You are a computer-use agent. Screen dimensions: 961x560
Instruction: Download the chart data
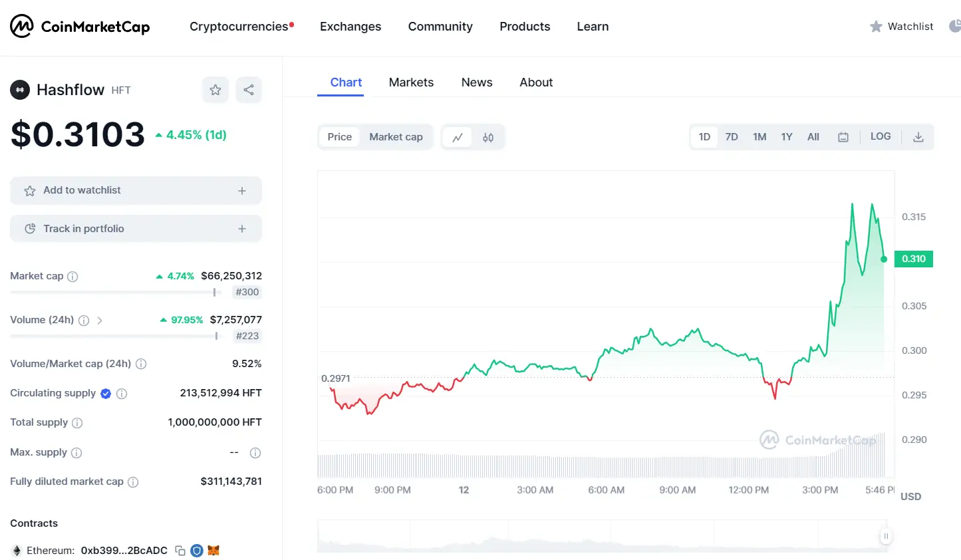coord(918,137)
